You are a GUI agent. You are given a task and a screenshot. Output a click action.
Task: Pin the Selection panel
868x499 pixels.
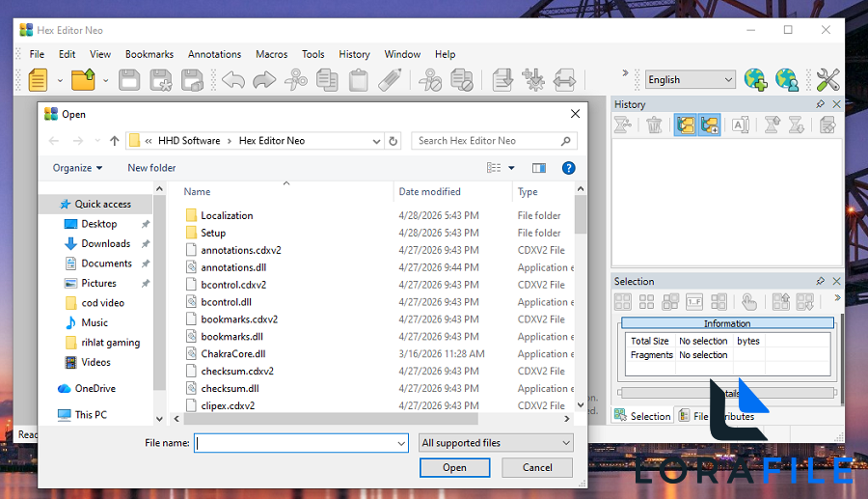(821, 281)
